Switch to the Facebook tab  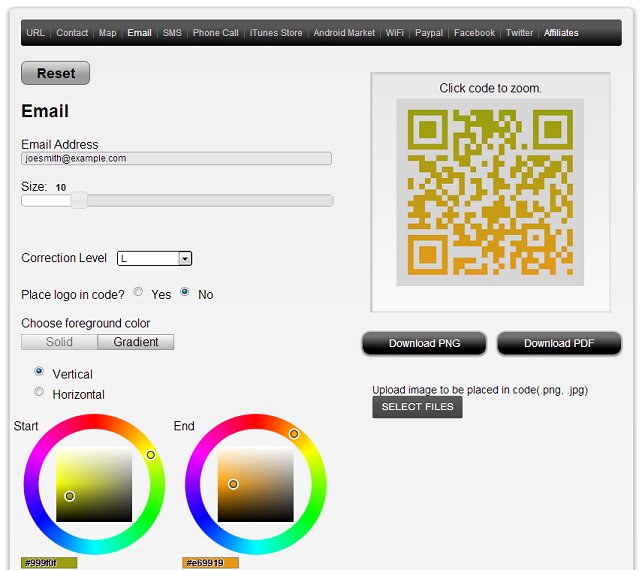pos(474,33)
